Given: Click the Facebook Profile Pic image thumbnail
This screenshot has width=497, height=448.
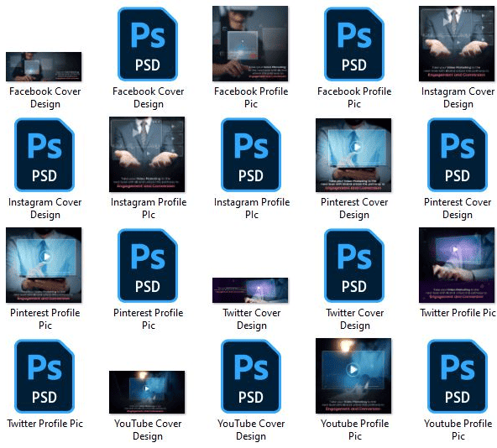Looking at the screenshot, I should coord(250,44).
